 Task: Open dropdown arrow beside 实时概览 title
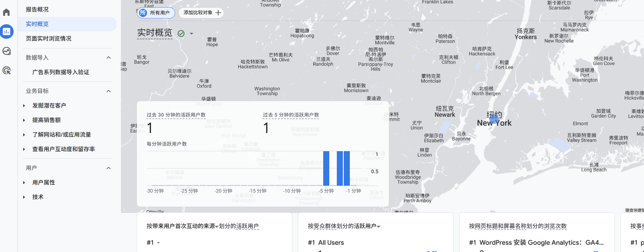click(x=192, y=33)
